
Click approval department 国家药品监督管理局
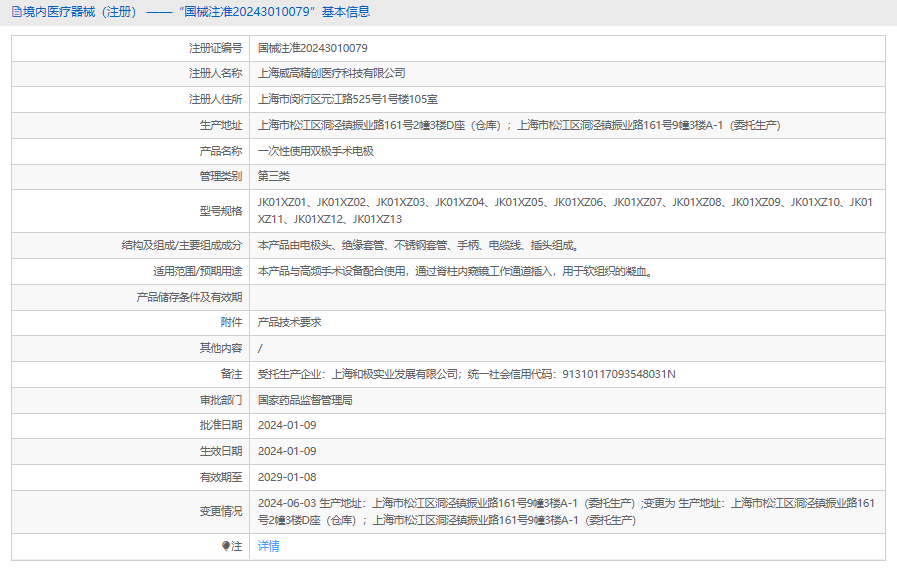(305, 400)
